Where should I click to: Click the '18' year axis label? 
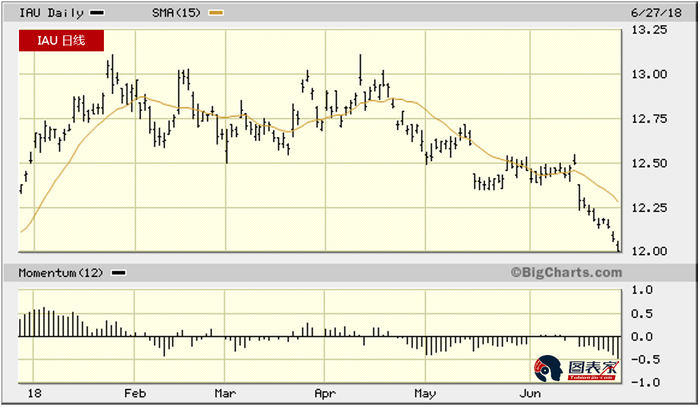34,393
